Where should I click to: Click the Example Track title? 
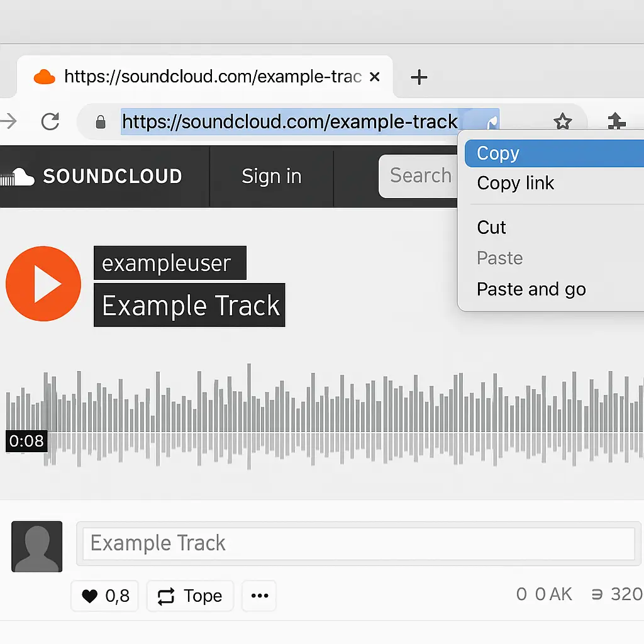click(x=189, y=305)
